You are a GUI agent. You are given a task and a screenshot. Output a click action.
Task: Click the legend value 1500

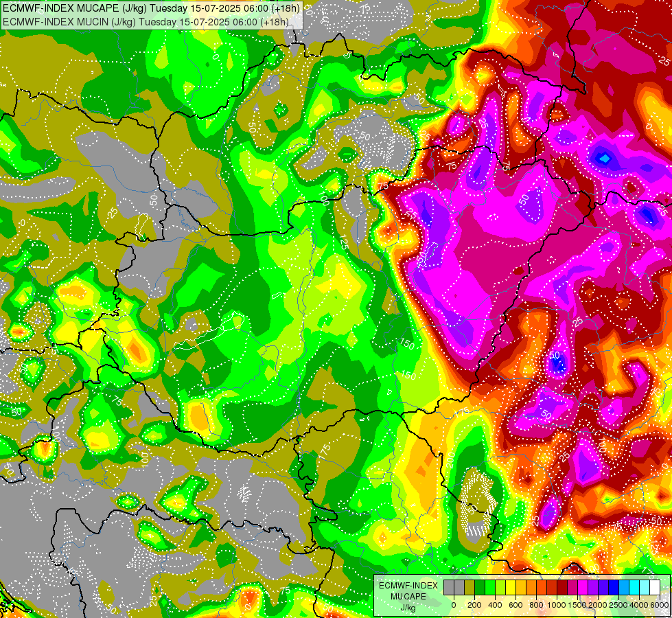[577, 605]
